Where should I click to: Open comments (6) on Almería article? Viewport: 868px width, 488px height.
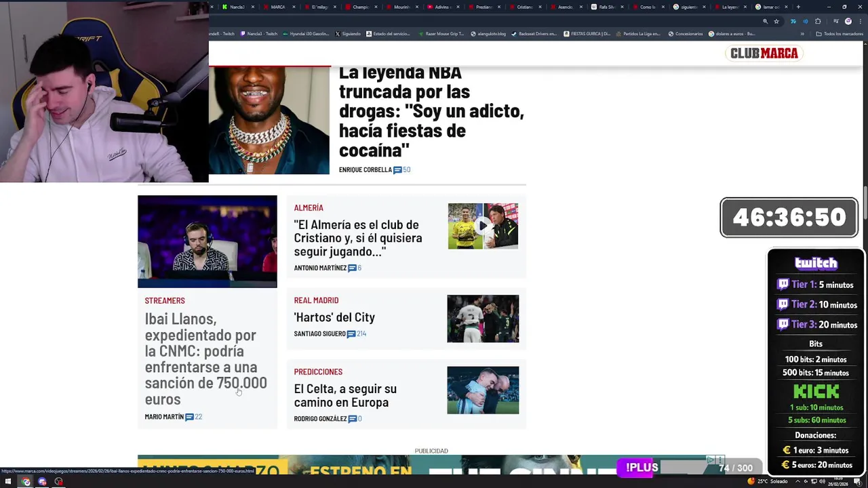(355, 268)
